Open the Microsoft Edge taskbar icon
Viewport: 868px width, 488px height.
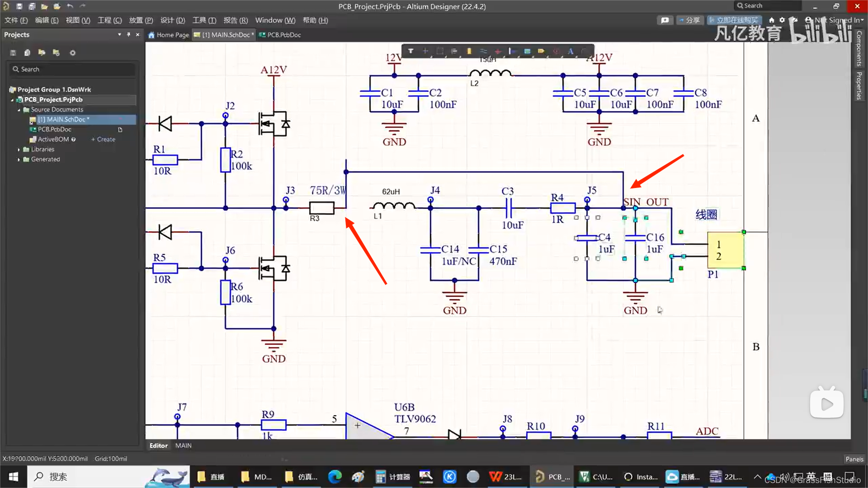coord(335,477)
